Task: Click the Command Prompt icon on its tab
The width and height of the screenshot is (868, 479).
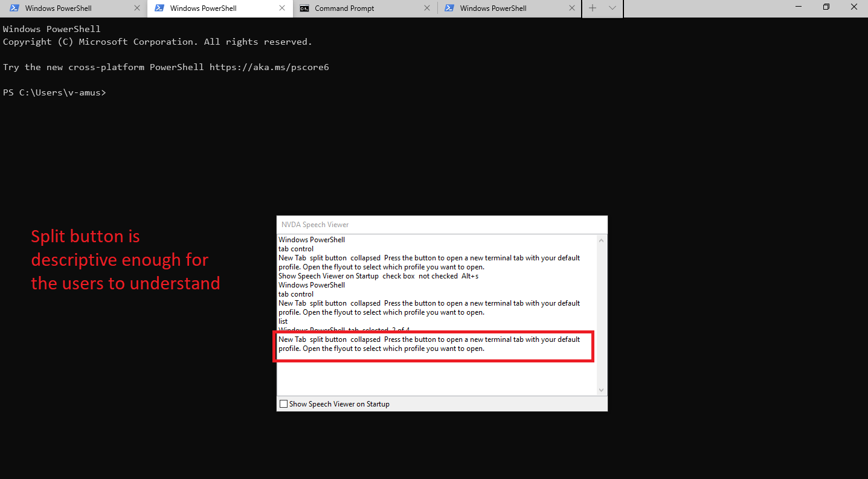Action: [x=306, y=8]
